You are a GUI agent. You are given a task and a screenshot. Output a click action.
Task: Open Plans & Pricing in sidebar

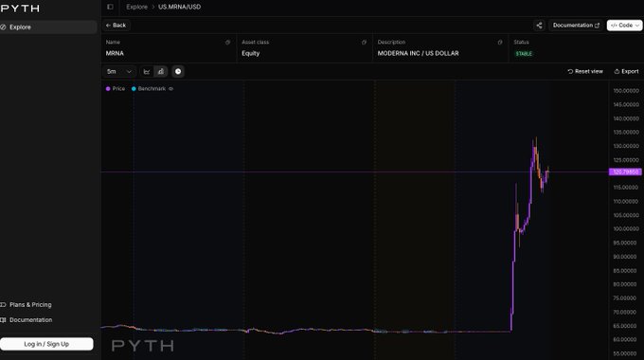[x=30, y=304]
